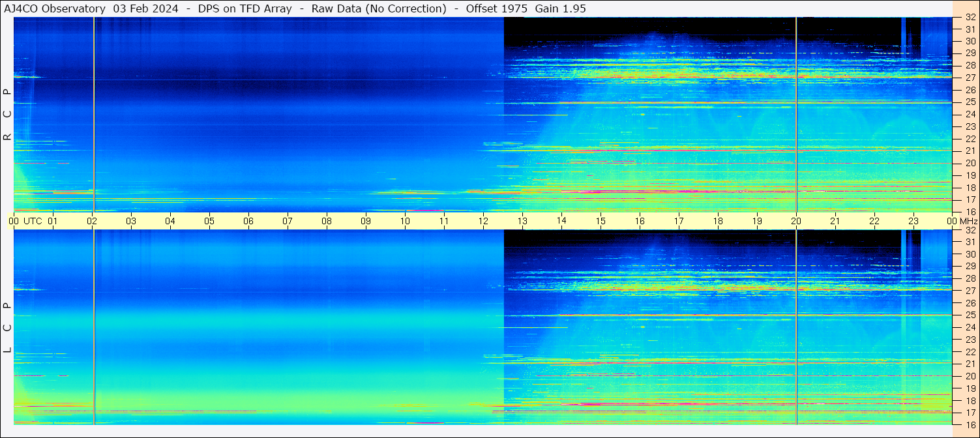Click "19" on the RCP panel frequency scale

pyautogui.click(x=970, y=175)
